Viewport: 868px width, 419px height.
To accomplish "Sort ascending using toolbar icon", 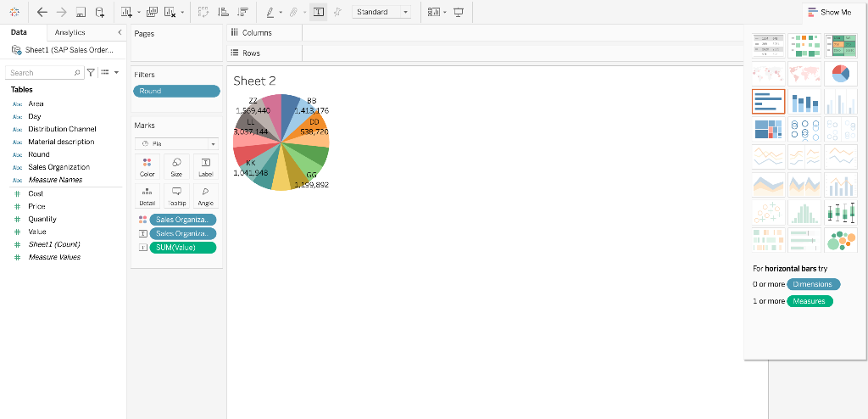I will tap(223, 12).
